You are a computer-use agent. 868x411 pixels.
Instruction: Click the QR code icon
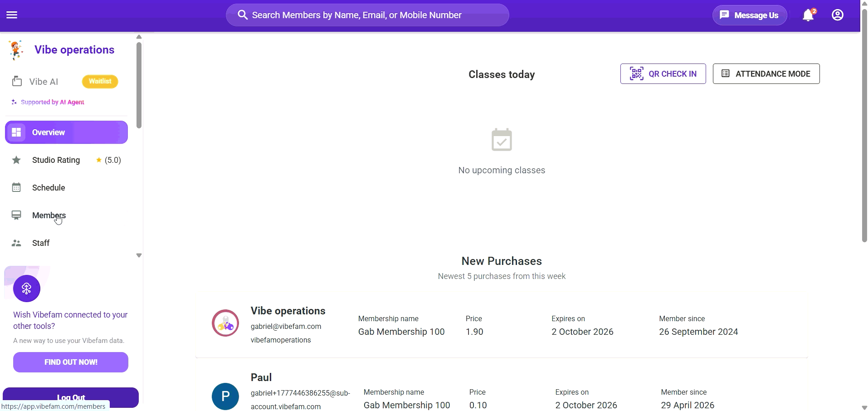coord(637,73)
